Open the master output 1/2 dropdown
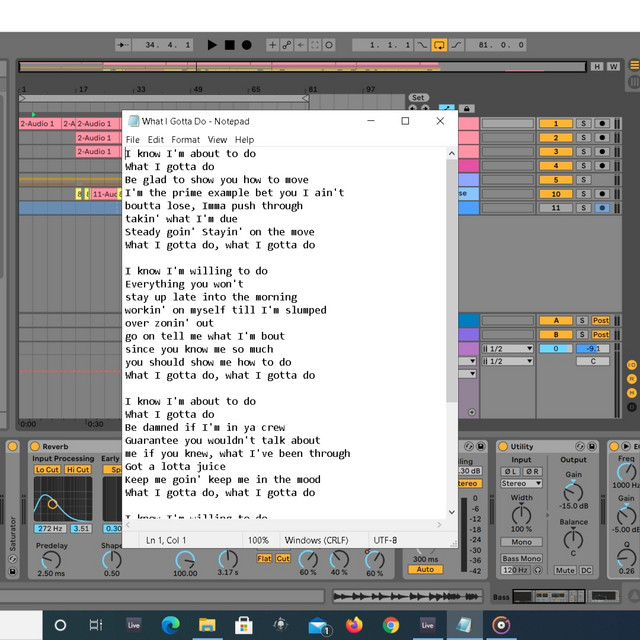This screenshot has width=640, height=640. (506, 361)
